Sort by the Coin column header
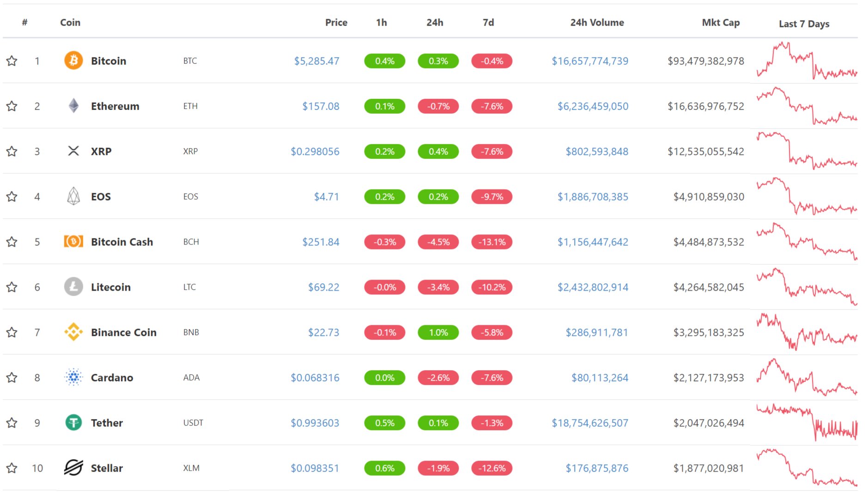 click(70, 22)
